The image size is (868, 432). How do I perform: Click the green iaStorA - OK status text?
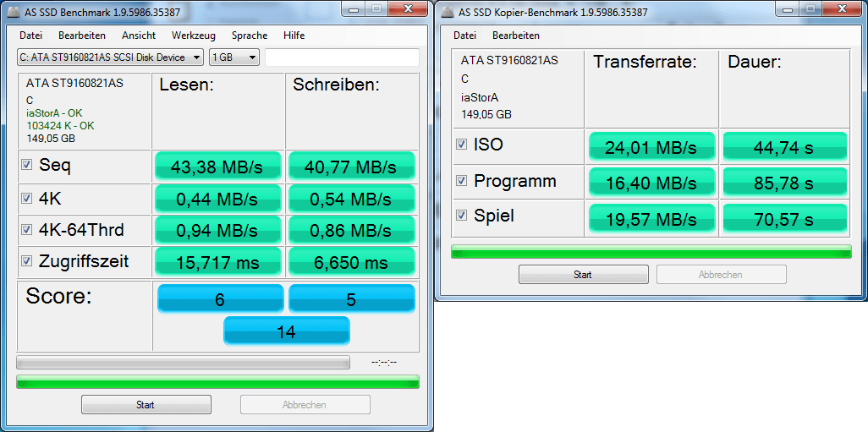pos(54,113)
